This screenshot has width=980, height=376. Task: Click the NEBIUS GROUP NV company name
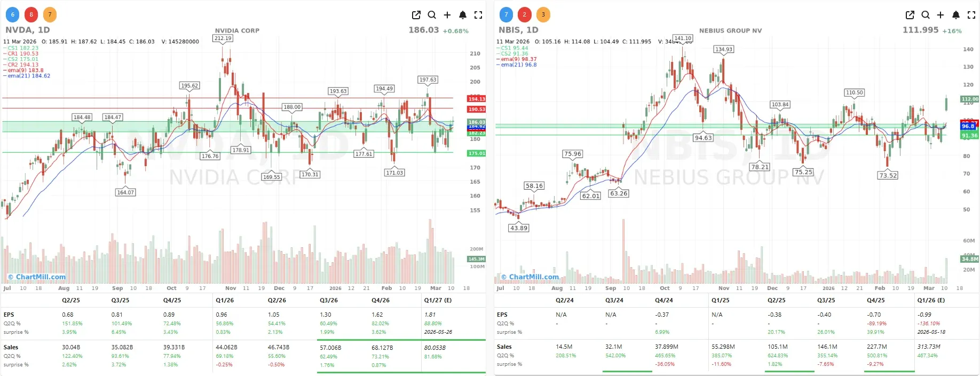pyautogui.click(x=731, y=31)
